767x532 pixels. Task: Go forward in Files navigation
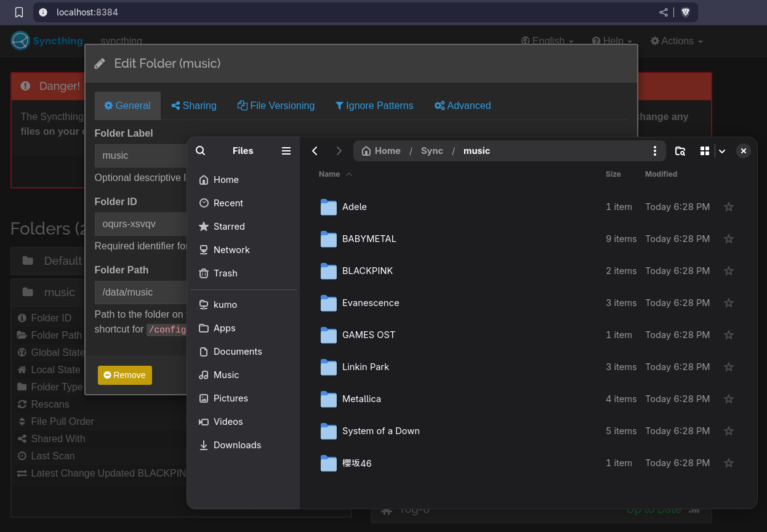[x=339, y=151]
